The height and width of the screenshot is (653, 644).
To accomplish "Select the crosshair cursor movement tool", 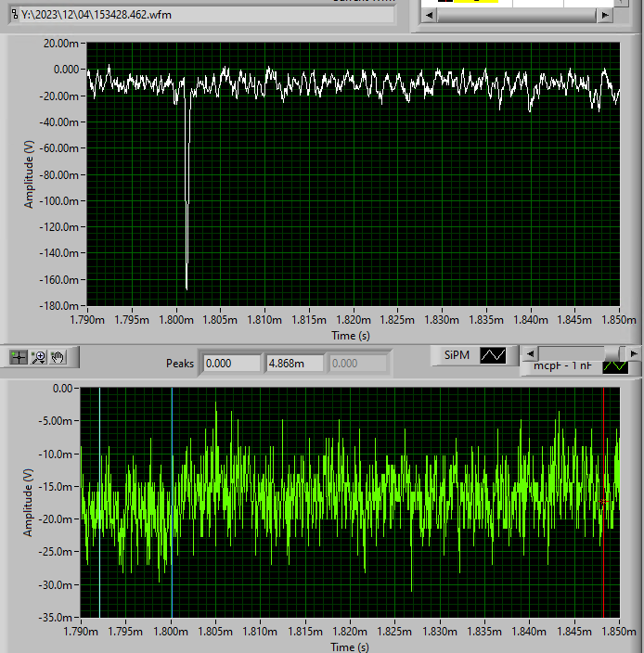I will (x=19, y=356).
